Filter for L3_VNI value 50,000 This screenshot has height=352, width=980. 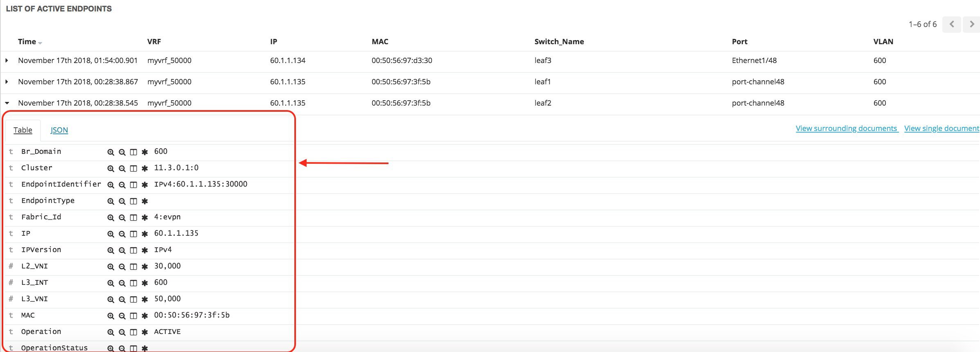click(111, 300)
